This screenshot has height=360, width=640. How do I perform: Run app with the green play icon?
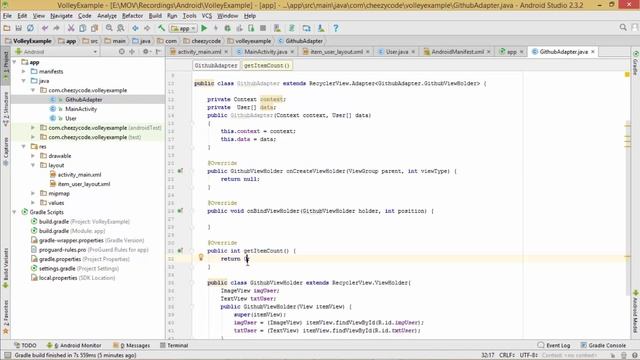click(204, 28)
